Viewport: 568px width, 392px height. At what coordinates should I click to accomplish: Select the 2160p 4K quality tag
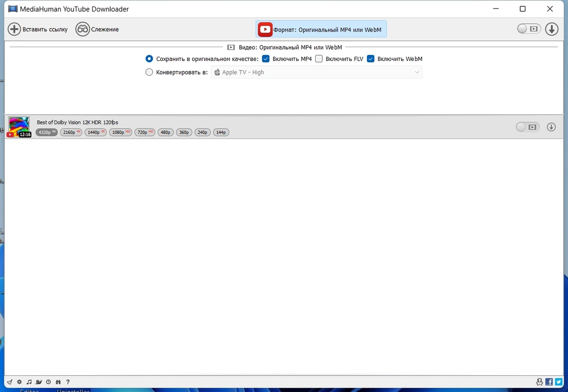71,132
